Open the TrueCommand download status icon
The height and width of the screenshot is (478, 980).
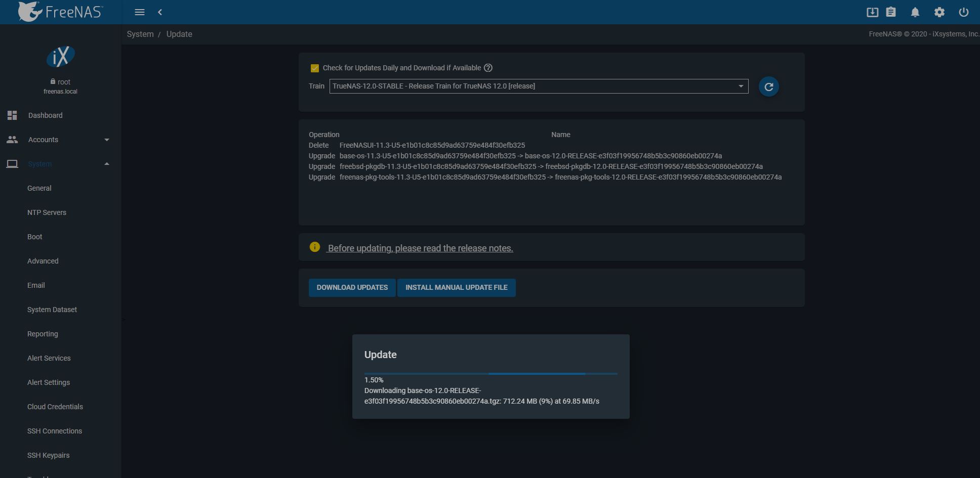point(872,12)
